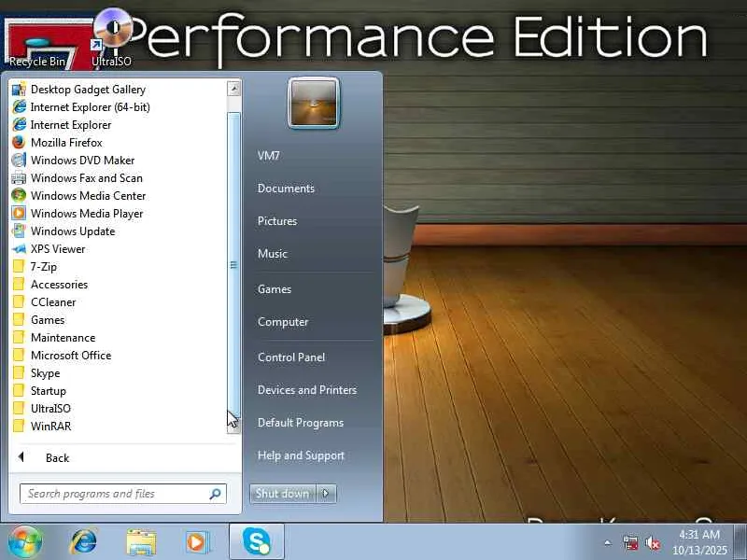Click the Shut down button
The width and height of the screenshot is (747, 560).
(x=283, y=494)
